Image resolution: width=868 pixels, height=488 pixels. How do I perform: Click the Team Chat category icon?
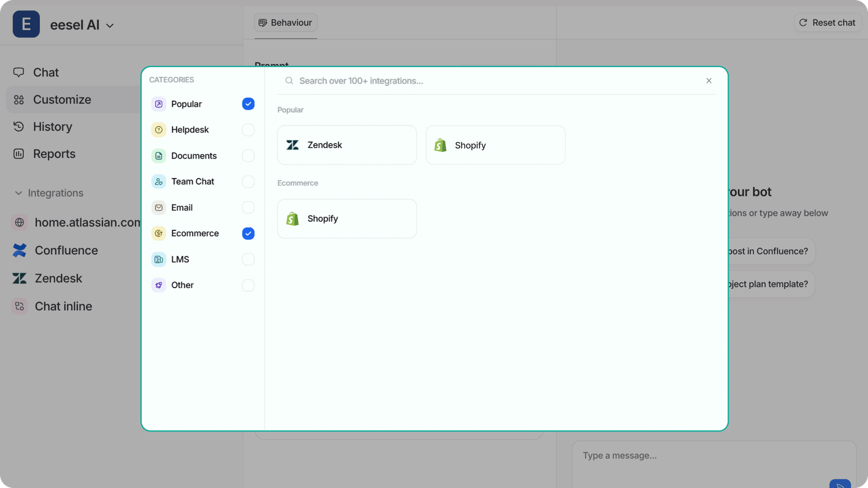pos(158,181)
